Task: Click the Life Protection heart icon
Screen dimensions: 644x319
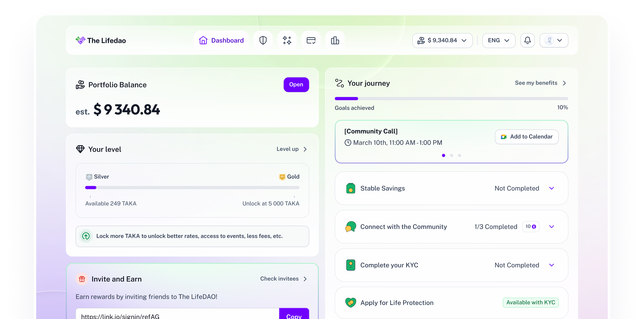Action: coord(351,303)
